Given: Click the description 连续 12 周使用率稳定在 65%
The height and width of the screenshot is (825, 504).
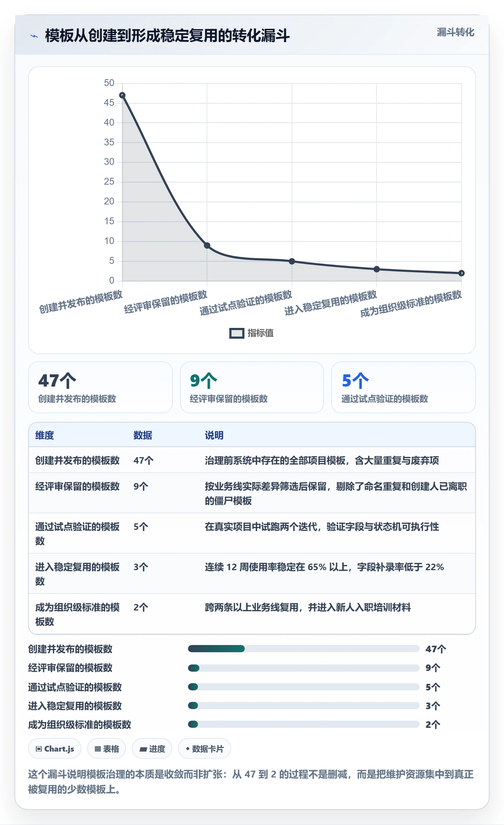Looking at the screenshot, I should pos(324,567).
